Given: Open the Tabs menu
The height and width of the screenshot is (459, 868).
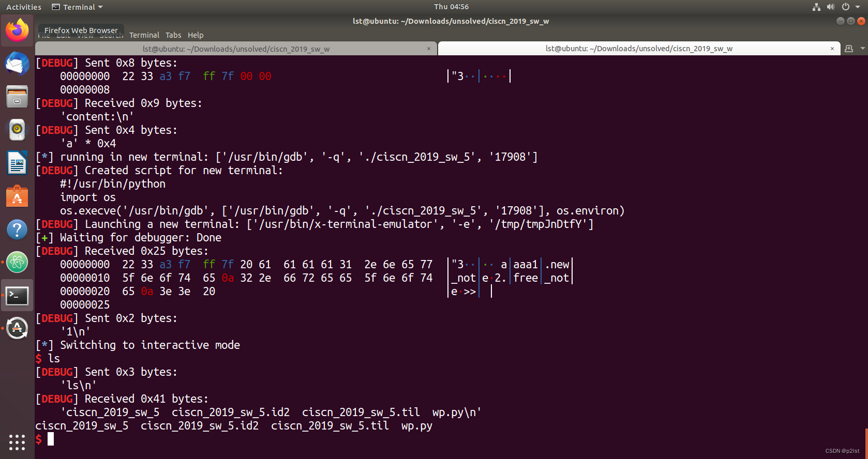Looking at the screenshot, I should point(173,35).
